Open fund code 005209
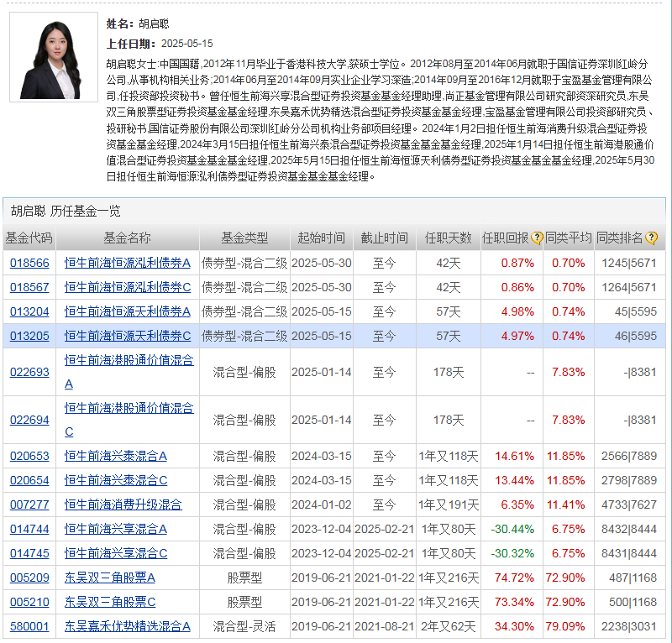This screenshot has height=643, width=672. (29, 578)
